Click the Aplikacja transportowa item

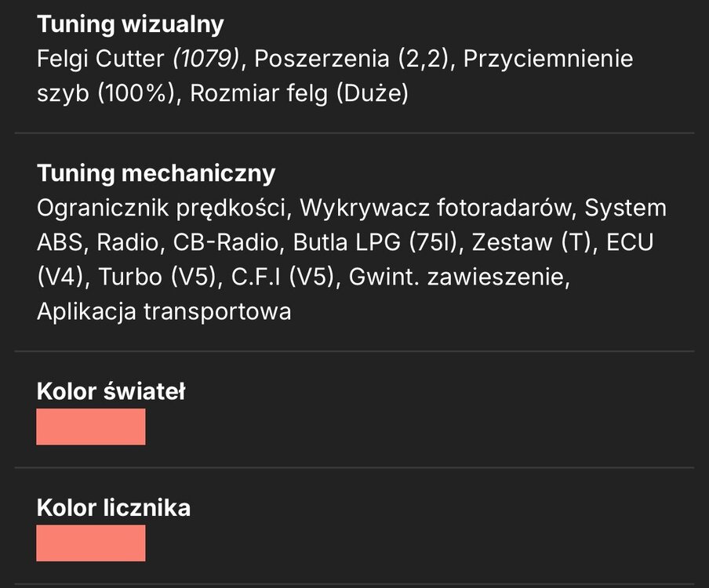click(x=164, y=312)
